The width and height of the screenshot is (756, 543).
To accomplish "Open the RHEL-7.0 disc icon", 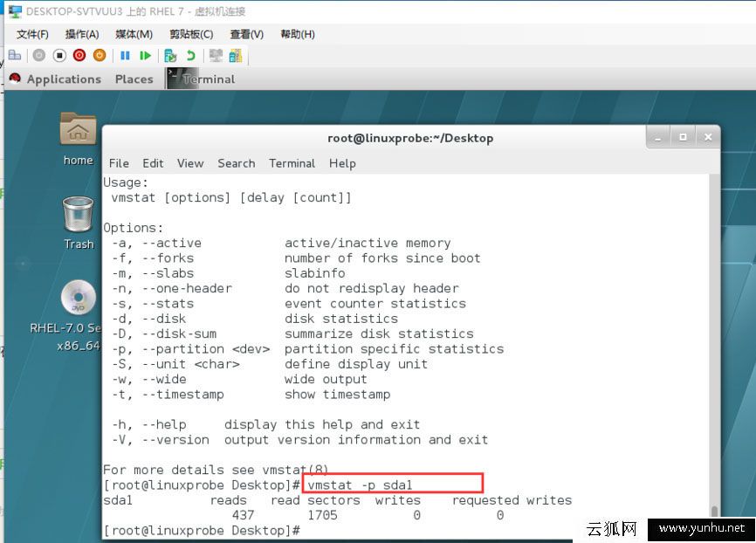I will coord(78,288).
